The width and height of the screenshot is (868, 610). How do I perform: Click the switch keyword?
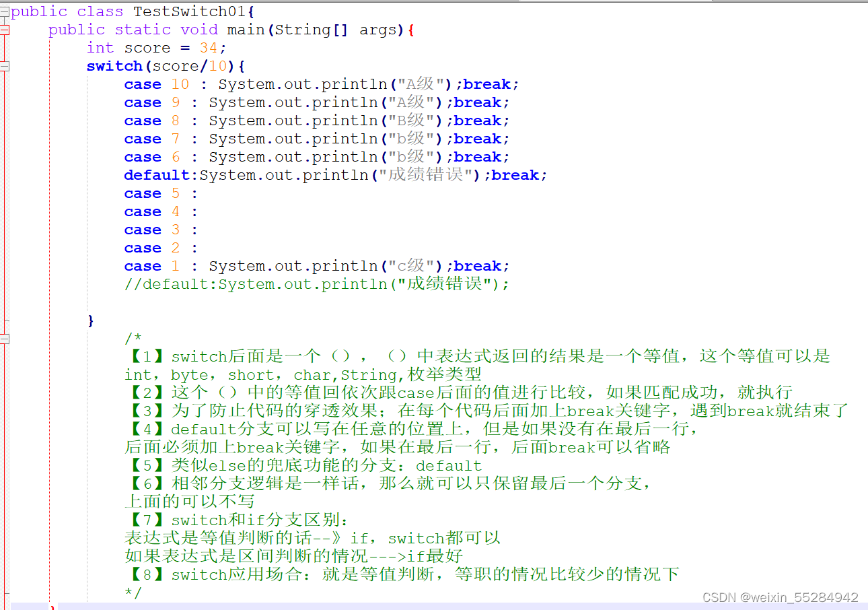coord(114,66)
